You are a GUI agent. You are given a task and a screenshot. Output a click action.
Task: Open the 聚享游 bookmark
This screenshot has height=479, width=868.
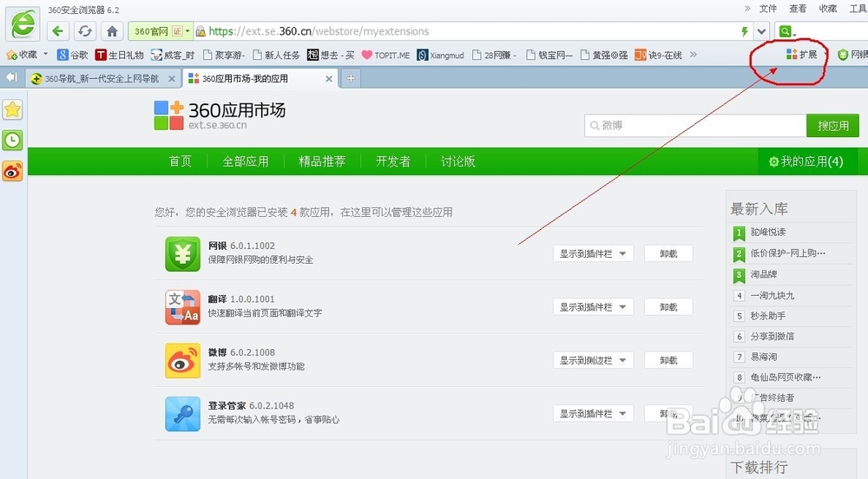(x=224, y=55)
